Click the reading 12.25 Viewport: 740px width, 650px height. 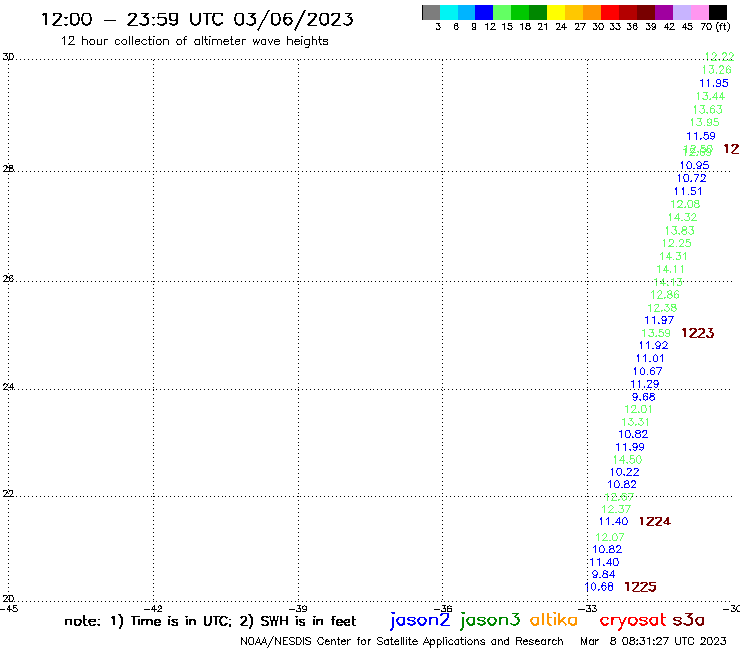(x=677, y=243)
